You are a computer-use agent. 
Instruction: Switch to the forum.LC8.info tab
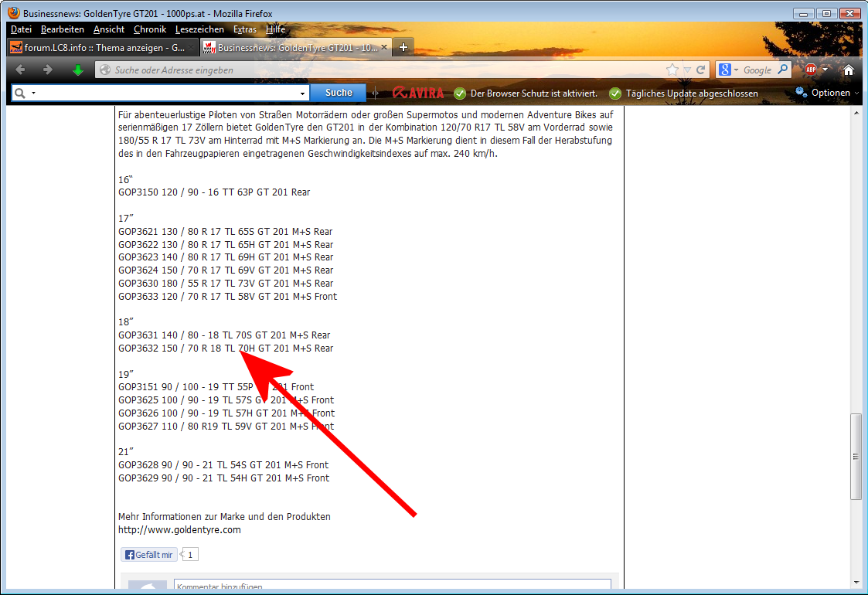click(x=100, y=48)
